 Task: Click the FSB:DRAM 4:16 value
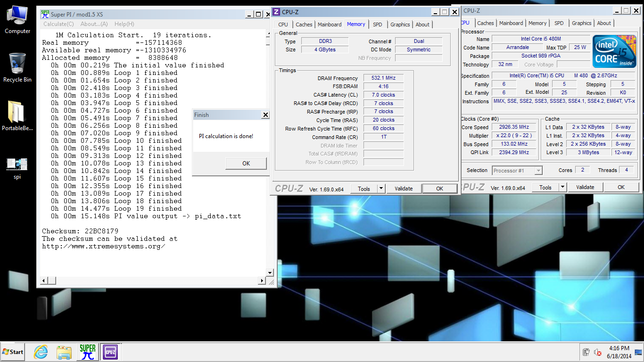383,87
